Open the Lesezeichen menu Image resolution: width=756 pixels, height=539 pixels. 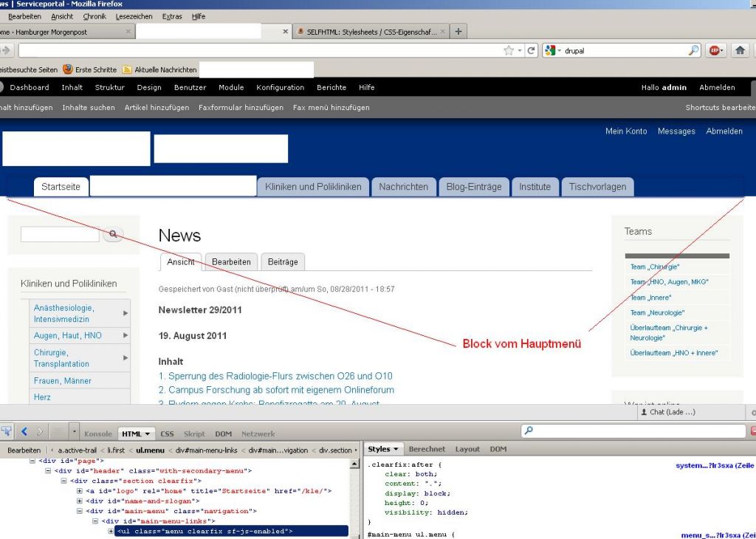[134, 16]
